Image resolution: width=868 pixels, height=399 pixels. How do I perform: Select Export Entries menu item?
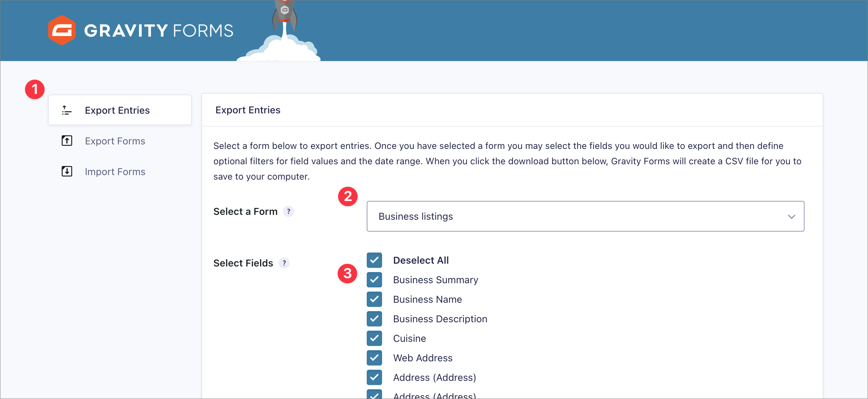click(117, 110)
